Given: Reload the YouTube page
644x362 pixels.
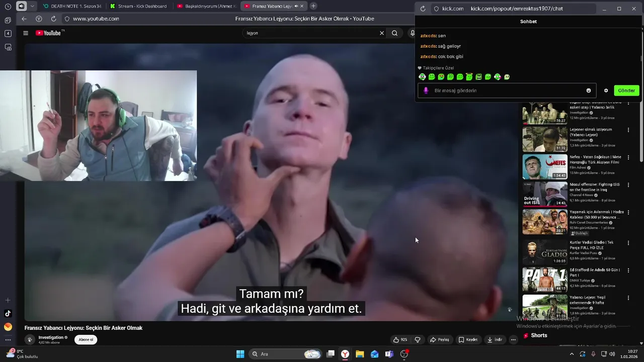Looking at the screenshot, I should point(53,19).
